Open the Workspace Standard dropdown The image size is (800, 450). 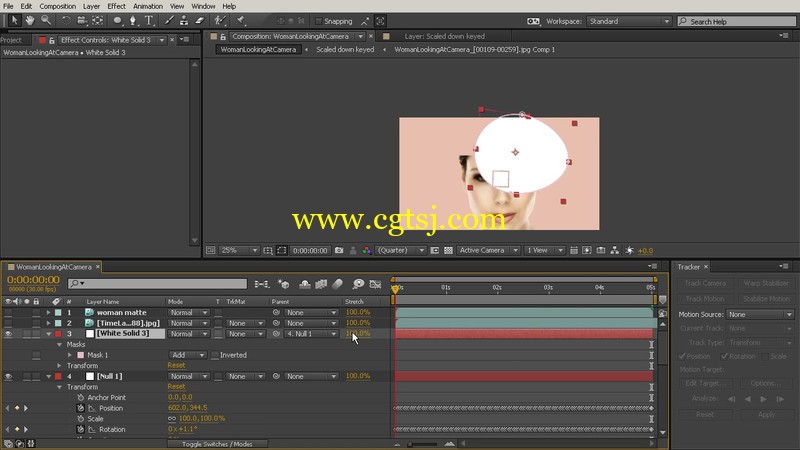pos(629,21)
